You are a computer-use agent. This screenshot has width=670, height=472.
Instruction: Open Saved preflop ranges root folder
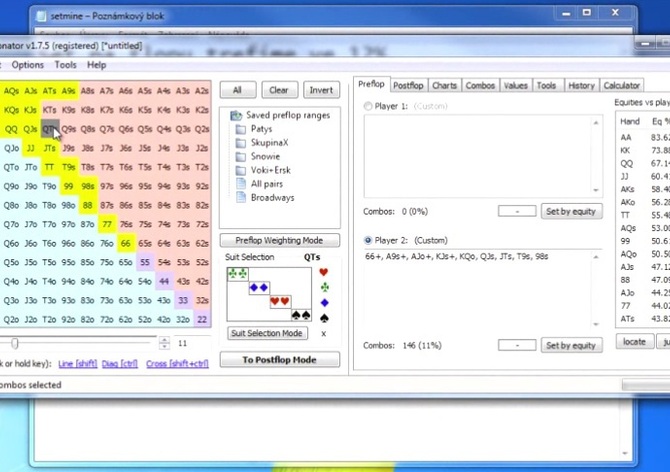[281, 115]
